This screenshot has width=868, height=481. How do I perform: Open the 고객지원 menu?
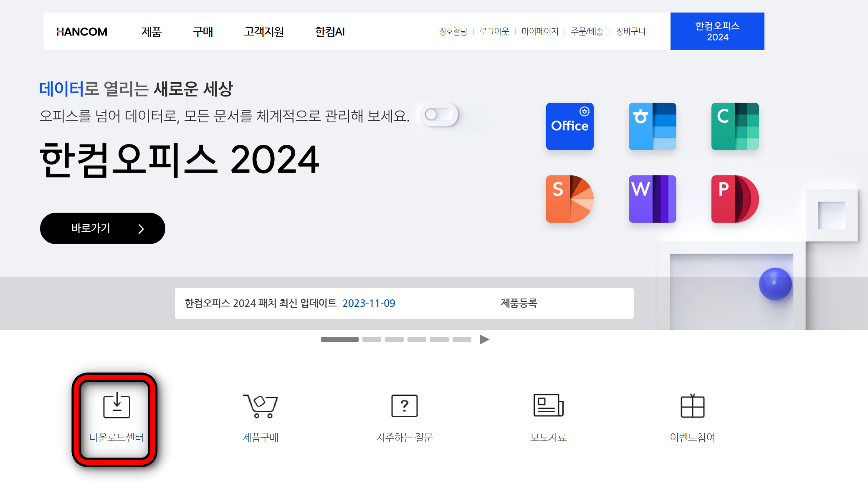coord(263,32)
